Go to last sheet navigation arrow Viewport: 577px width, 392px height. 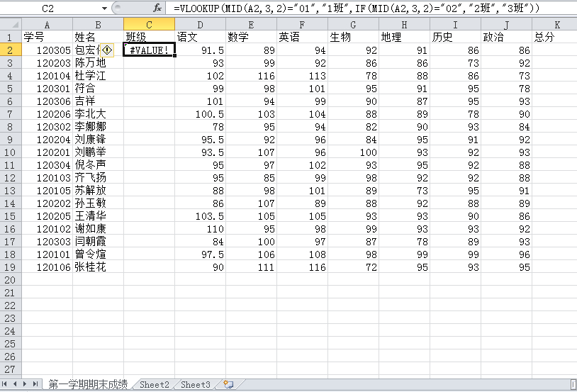coord(35,384)
